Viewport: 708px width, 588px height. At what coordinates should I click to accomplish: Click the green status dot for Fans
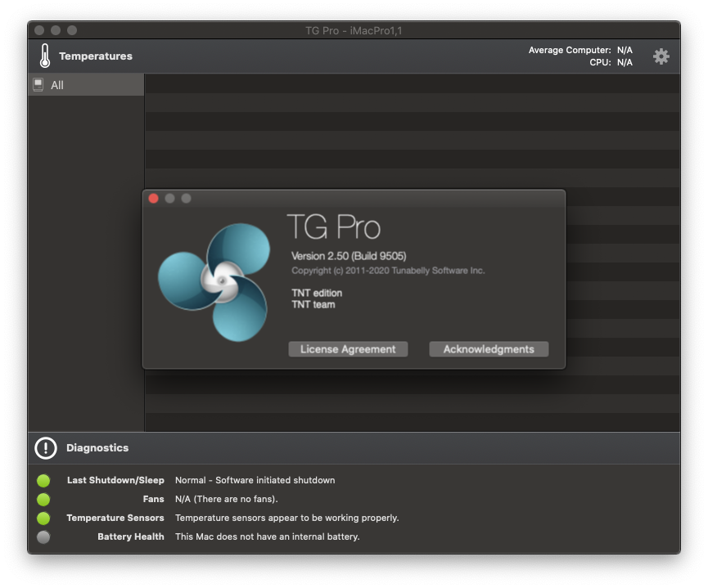[43, 500]
